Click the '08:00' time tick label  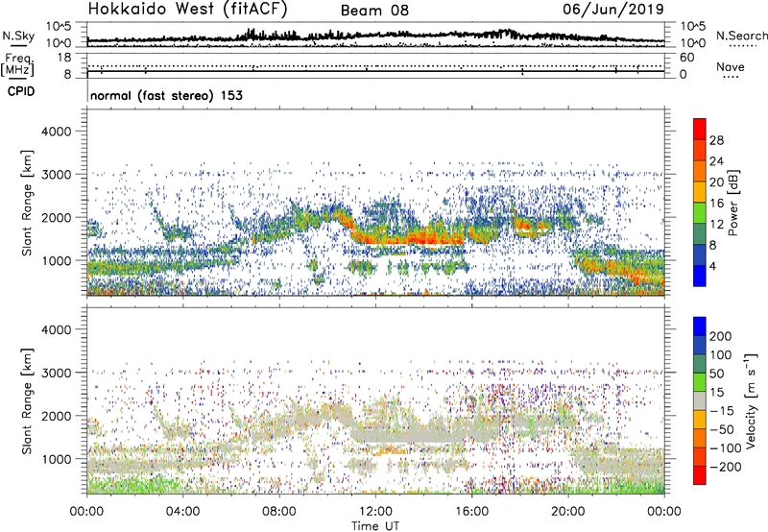tap(279, 512)
